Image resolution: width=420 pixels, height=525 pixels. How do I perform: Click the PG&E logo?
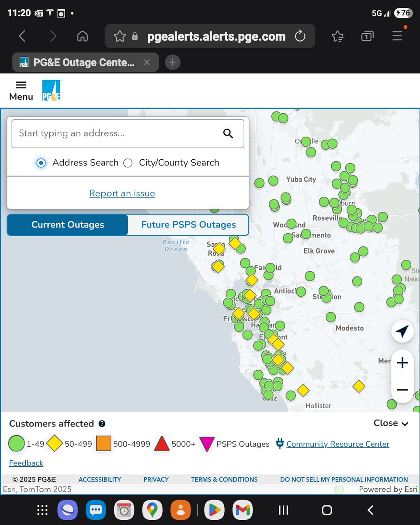point(52,91)
